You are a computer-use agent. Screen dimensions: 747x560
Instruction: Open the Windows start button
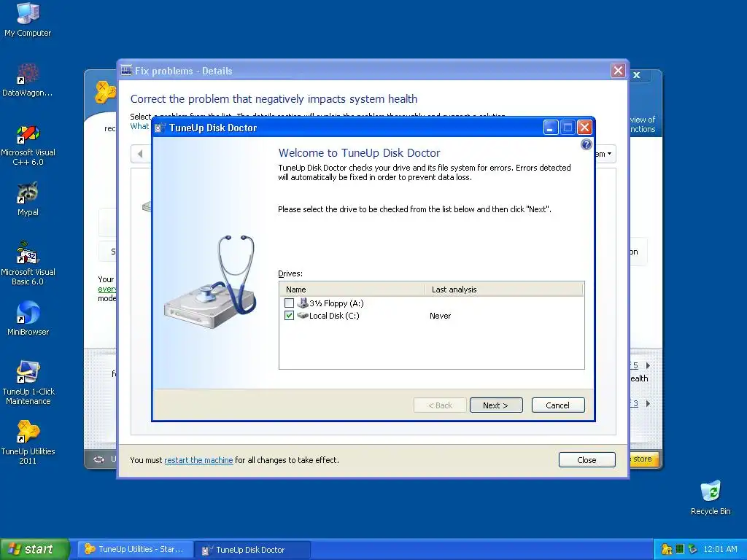point(34,549)
